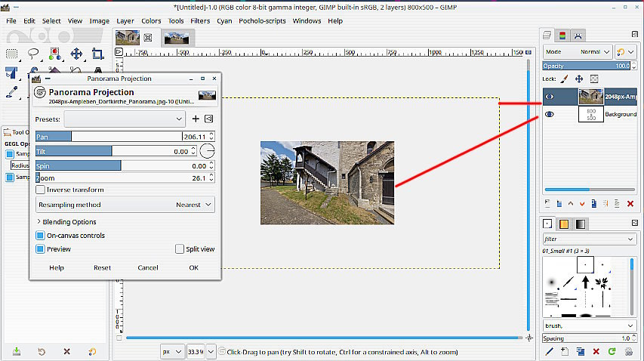Screen dimensions: 644x361
Task: Select the Color Picker eyedropper tool
Action: [12, 91]
